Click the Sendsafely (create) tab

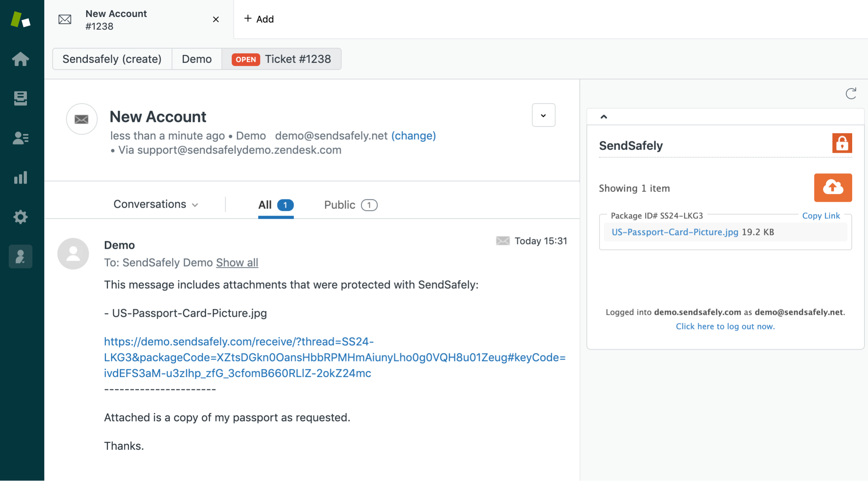click(112, 59)
